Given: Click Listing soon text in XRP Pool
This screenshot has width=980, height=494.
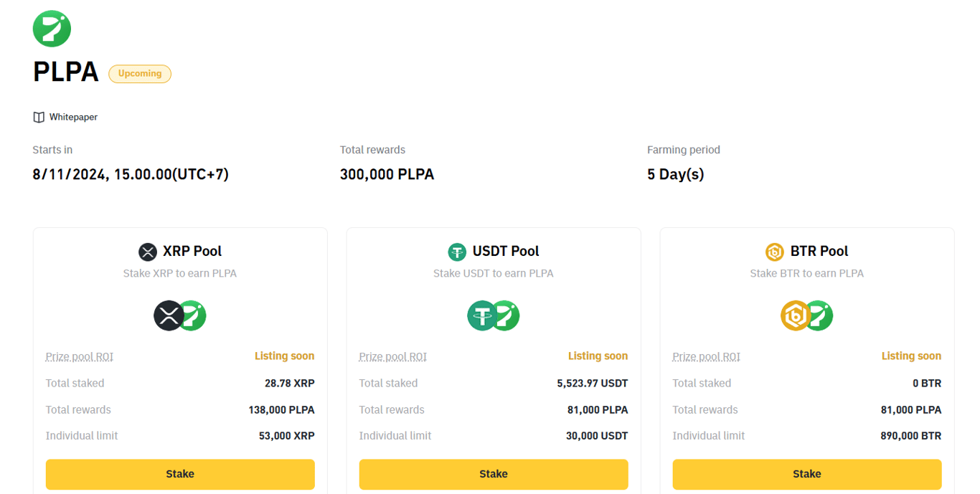Looking at the screenshot, I should pos(284,356).
